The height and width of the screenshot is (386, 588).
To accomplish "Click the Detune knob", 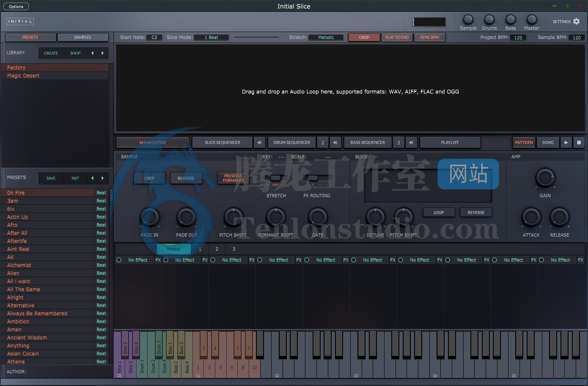I will pos(375,218).
